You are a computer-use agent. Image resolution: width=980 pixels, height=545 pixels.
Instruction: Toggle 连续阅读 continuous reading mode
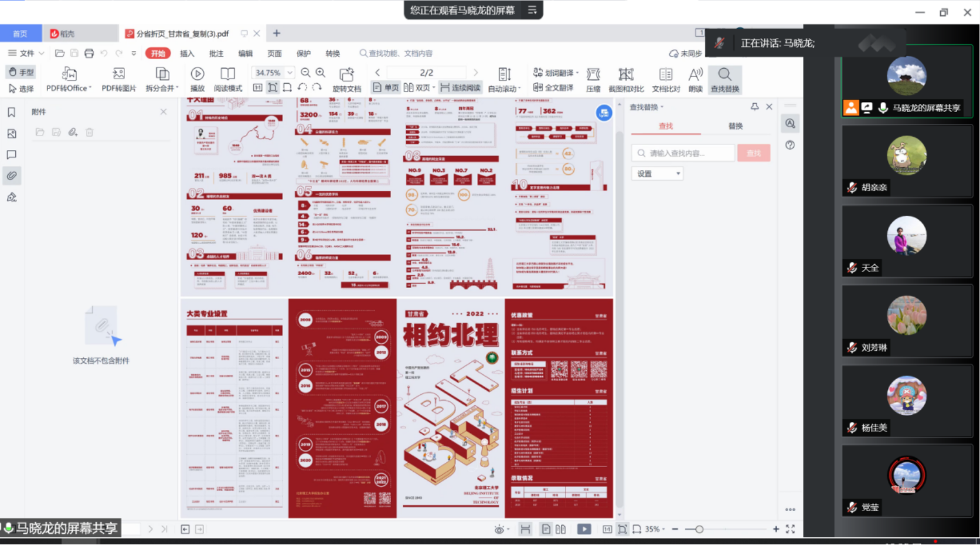coord(461,88)
